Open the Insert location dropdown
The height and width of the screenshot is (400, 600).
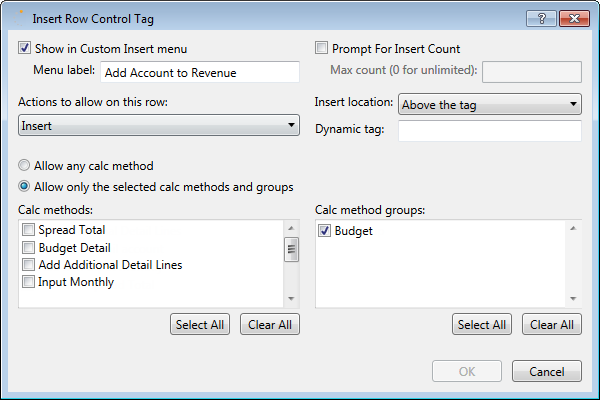pos(490,104)
